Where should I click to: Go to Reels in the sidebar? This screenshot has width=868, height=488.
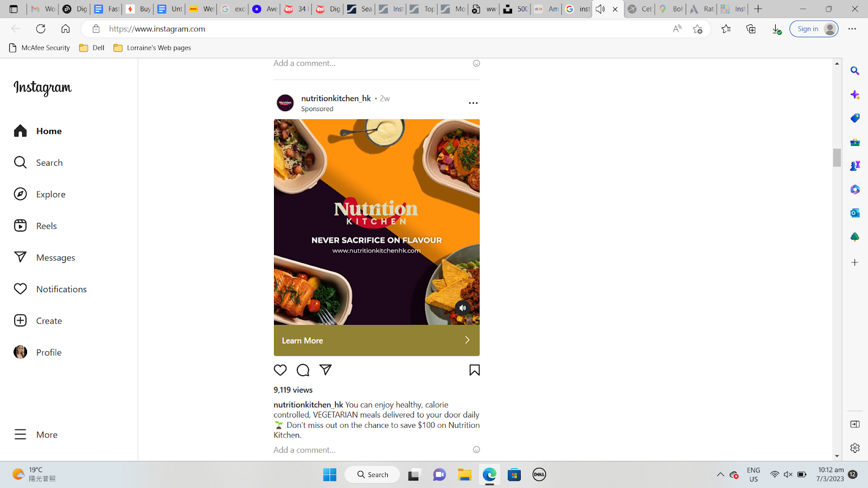click(35, 226)
